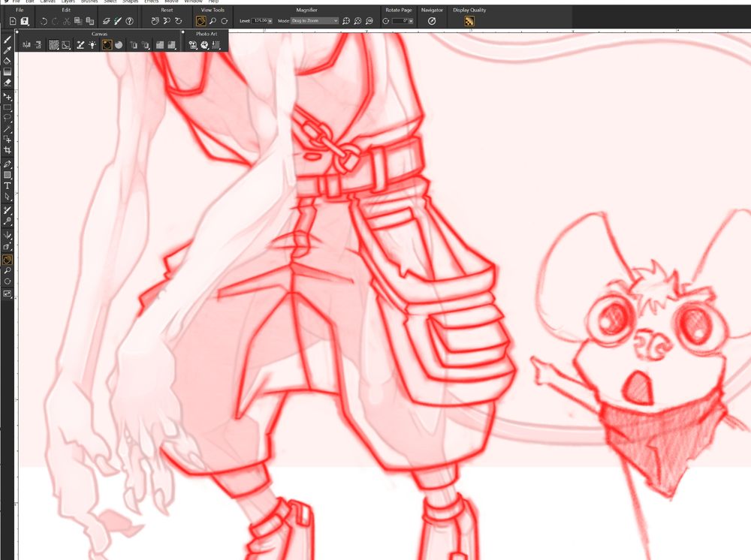Copy selection in Edit group

coord(78,21)
